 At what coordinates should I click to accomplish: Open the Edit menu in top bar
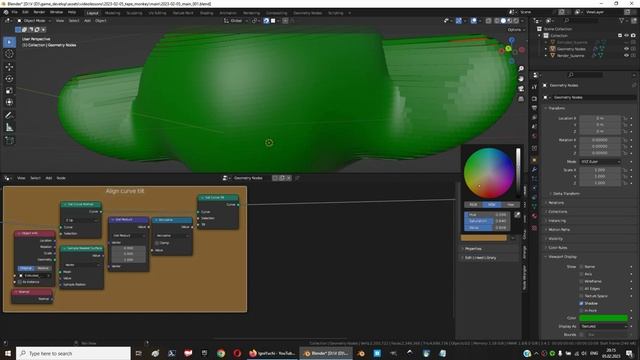coord(25,12)
